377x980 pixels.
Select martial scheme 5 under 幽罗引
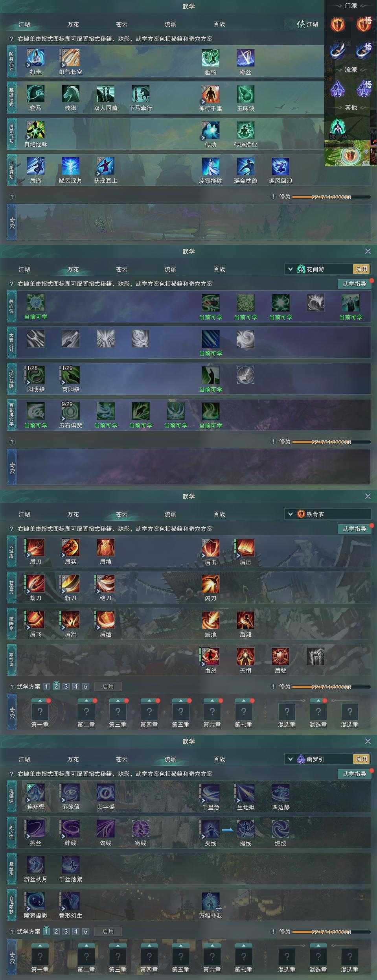point(86,931)
